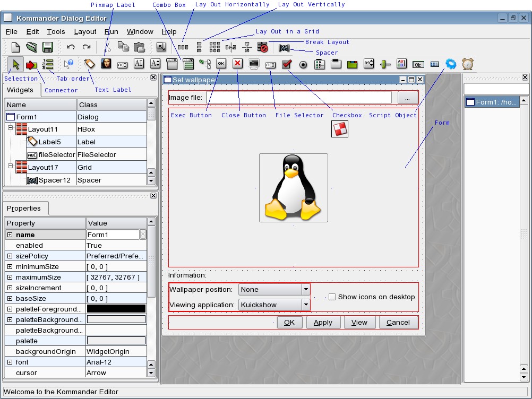Click the Break Layout icon
The image size is (532, 399).
click(263, 47)
